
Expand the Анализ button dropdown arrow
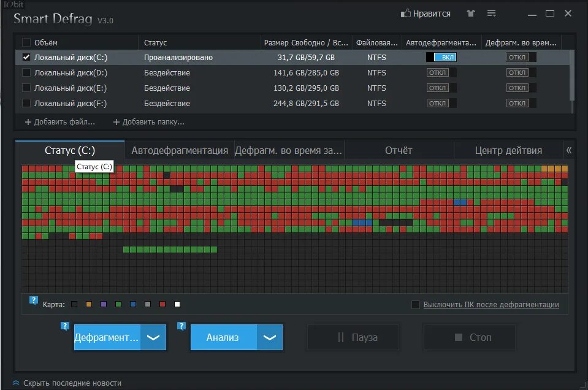pos(270,337)
